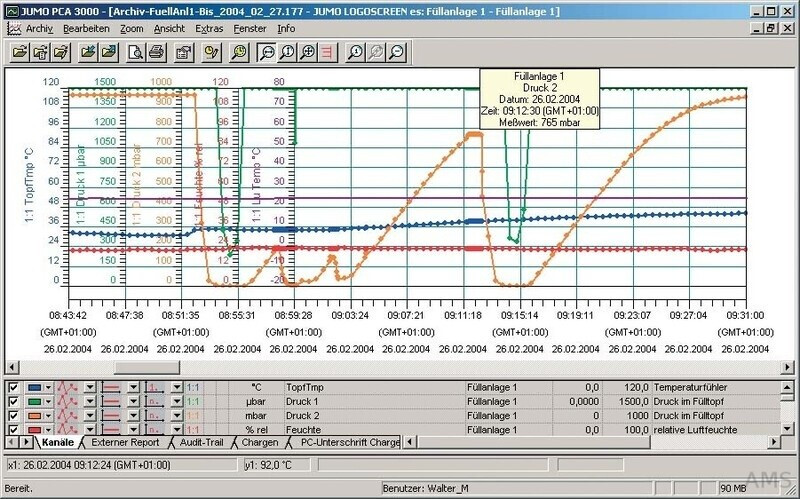Click line style icon in Druck 2 row

[x=67, y=415]
